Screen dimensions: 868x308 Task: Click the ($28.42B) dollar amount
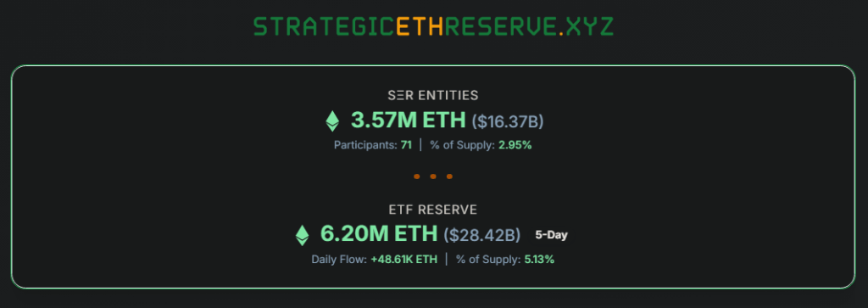coord(481,235)
